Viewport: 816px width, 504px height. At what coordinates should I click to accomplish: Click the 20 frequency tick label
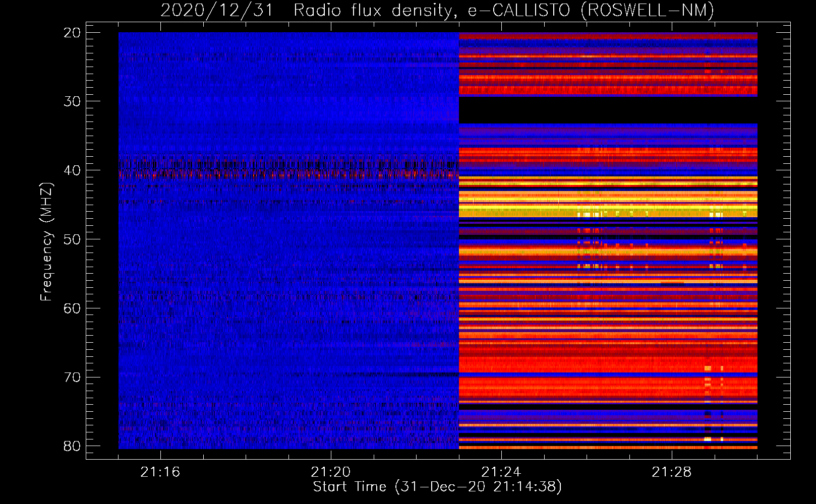[x=73, y=33]
